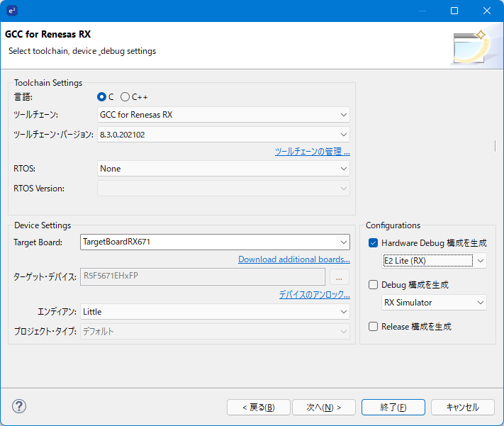Click the Select toolchain, device & debug settings subtitle
The image size is (504, 426).
(x=82, y=51)
